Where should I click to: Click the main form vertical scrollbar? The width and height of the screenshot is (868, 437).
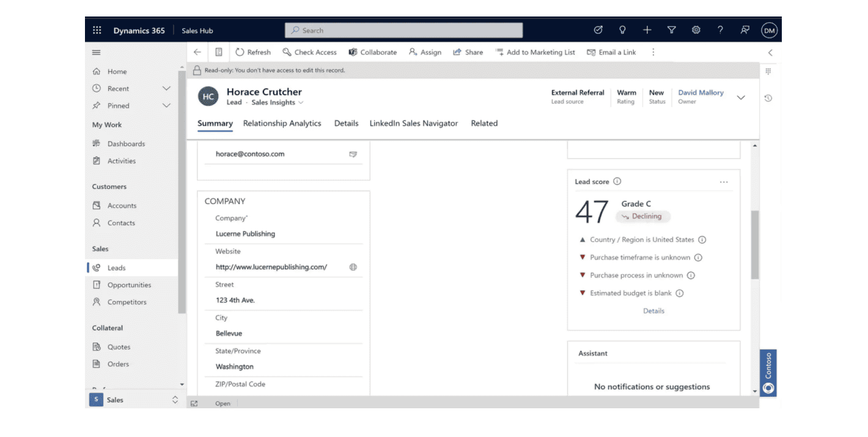pos(755,244)
